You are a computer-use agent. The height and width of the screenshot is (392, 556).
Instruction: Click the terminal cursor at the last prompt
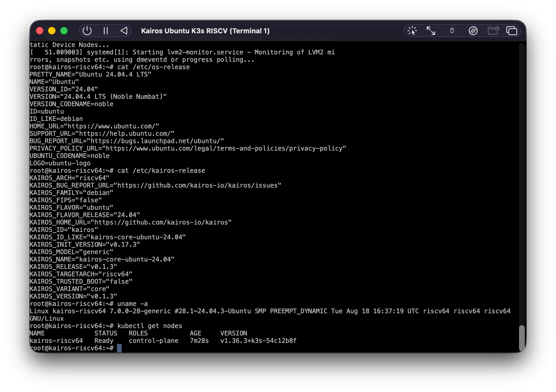click(x=119, y=348)
